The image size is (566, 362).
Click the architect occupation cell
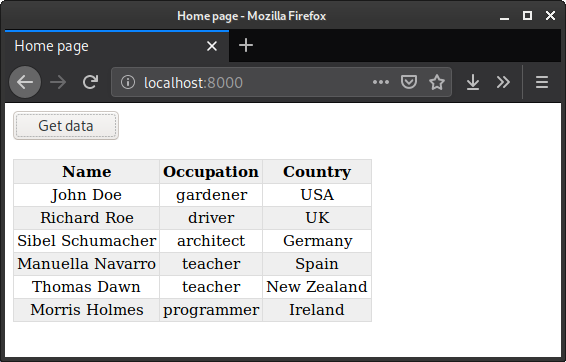pyautogui.click(x=211, y=241)
